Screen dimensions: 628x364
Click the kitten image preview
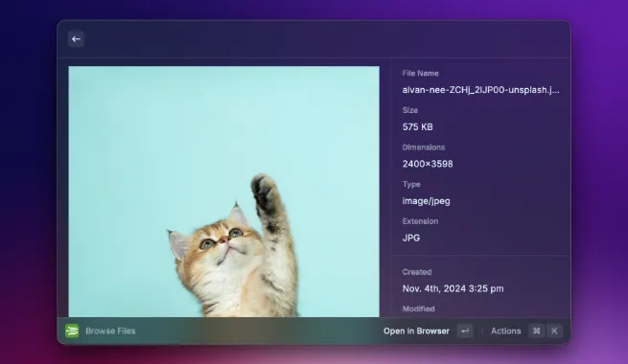coord(224,192)
